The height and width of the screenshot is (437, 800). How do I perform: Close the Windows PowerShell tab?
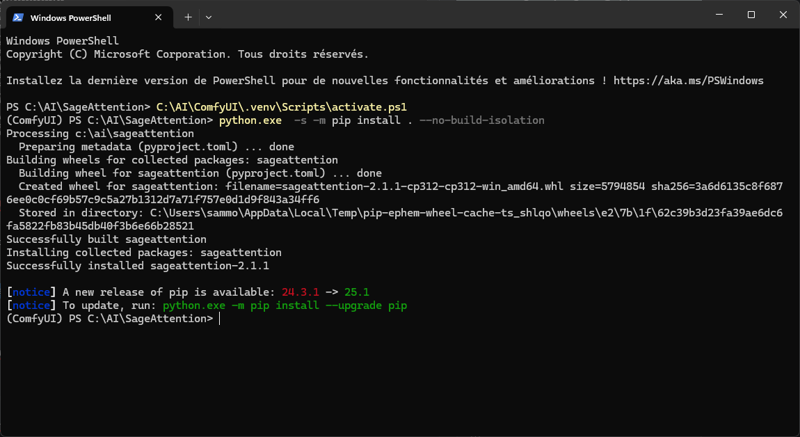[x=158, y=17]
